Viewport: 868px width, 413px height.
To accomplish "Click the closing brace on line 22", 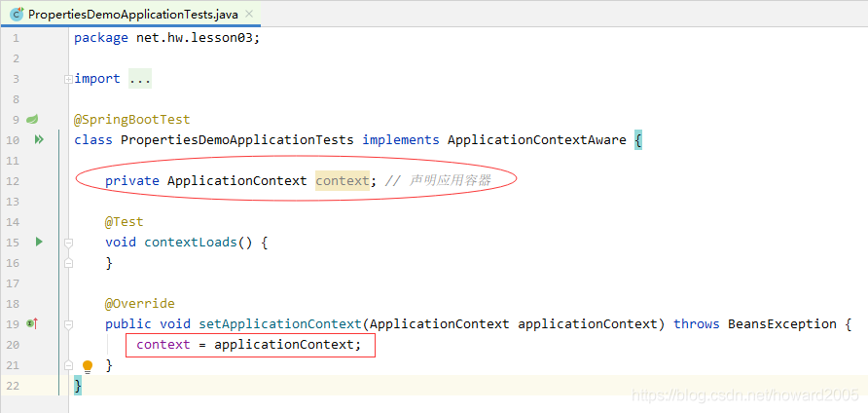I will pos(78,386).
